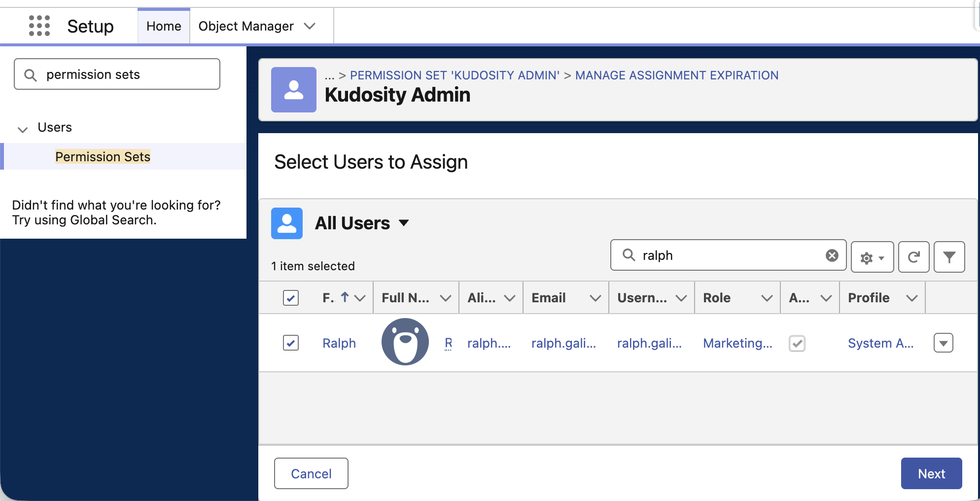Open Permission Set 'Kudosity Admin' breadcrumb

[x=455, y=75]
